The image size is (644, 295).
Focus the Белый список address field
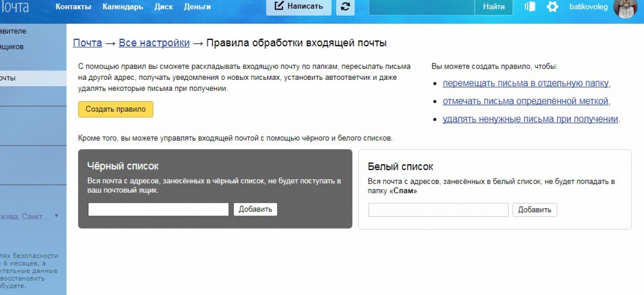(x=438, y=210)
